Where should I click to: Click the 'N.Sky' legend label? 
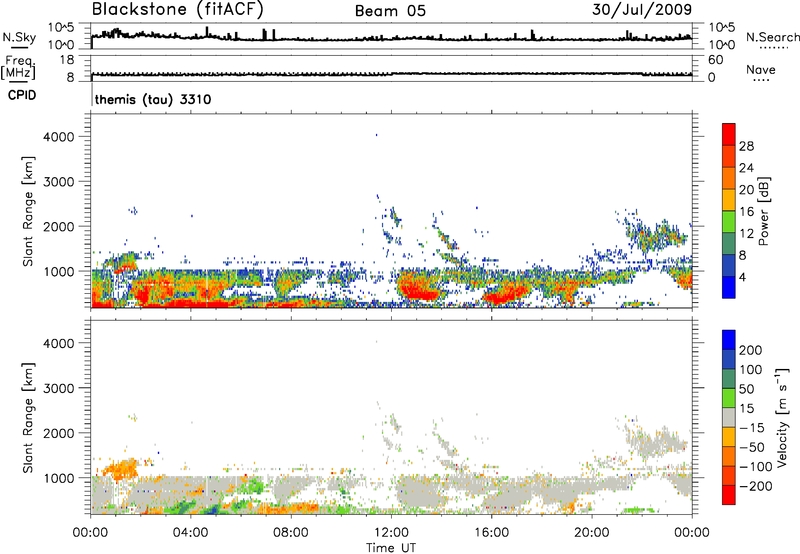click(x=19, y=37)
